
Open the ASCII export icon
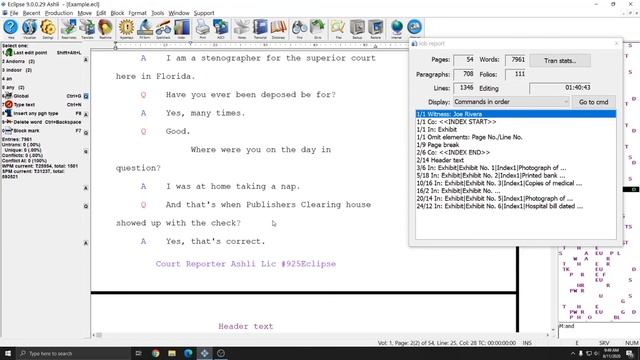tap(221, 29)
